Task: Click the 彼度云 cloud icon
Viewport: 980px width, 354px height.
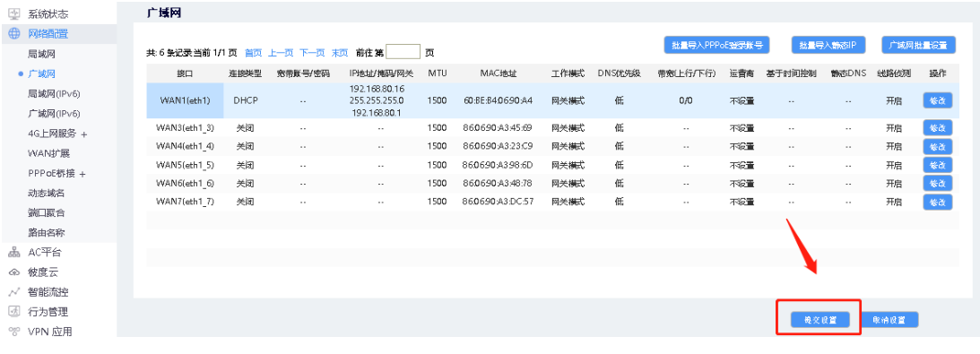Action: pos(13,272)
